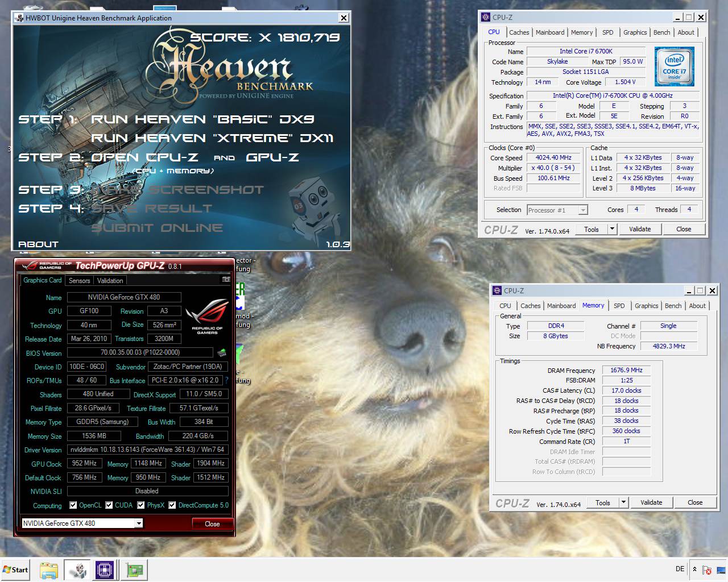
Task: Click Close button in lower CPU-Z window
Action: (695, 502)
